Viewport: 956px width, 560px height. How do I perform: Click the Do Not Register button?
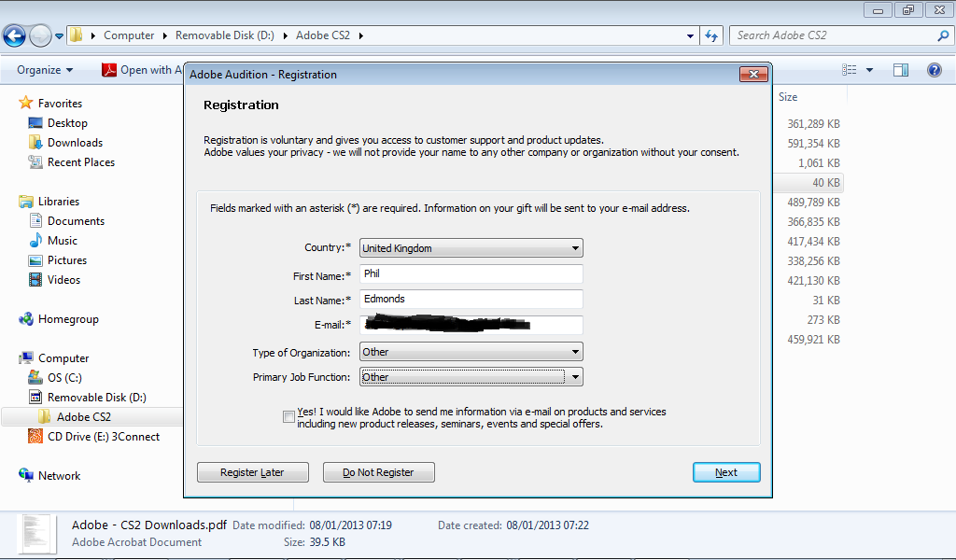coord(379,472)
